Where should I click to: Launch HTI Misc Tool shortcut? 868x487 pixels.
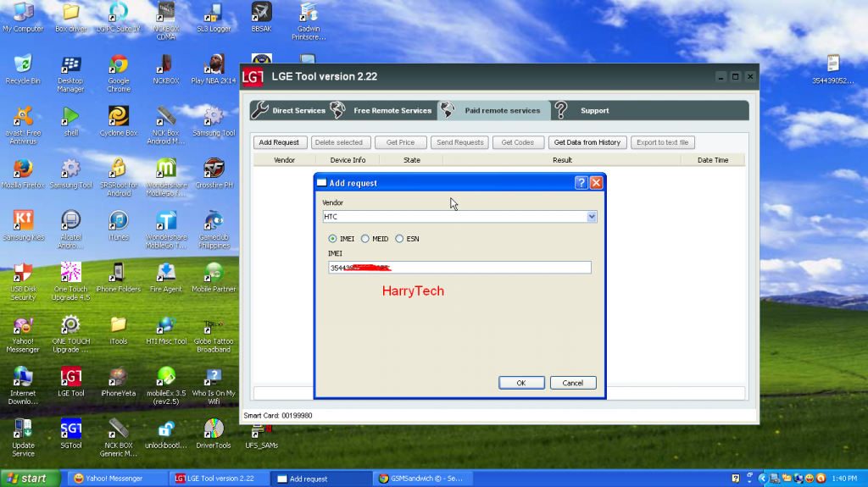166,329
